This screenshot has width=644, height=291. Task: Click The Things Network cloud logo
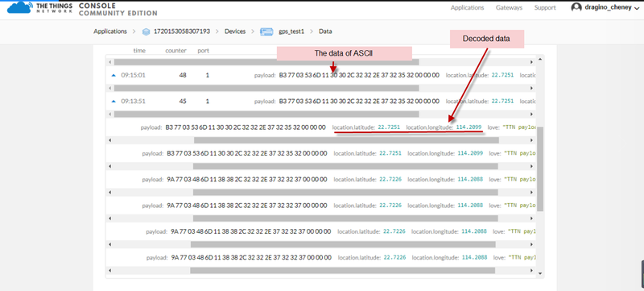click(x=19, y=7)
